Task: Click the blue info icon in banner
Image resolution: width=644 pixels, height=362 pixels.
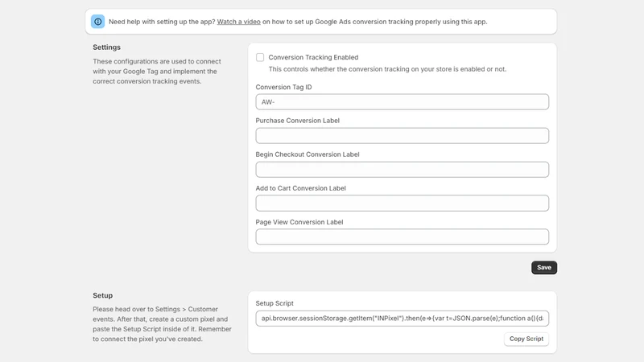Action: click(97, 22)
